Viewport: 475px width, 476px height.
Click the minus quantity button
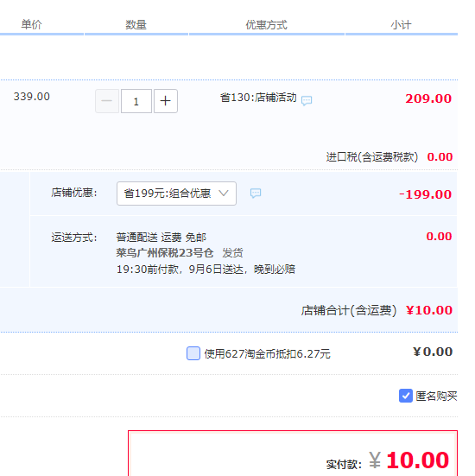[x=107, y=101]
